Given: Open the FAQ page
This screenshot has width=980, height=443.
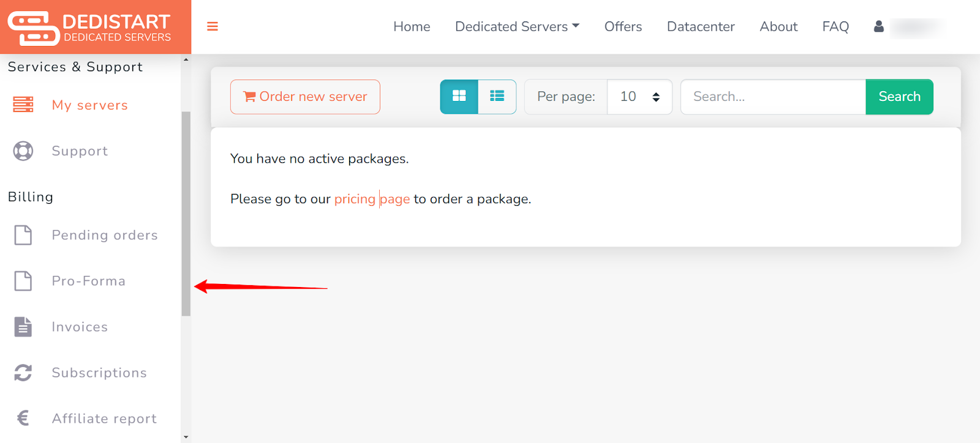Looking at the screenshot, I should 835,26.
